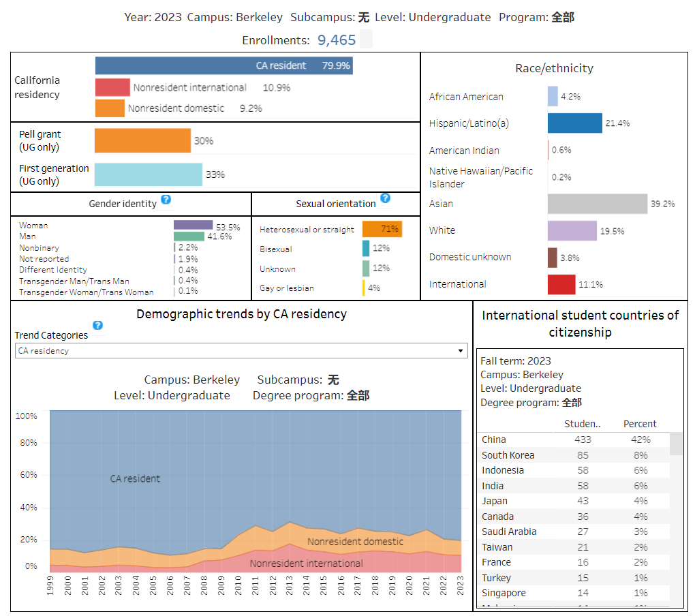695x616 pixels.
Task: Select the Canada row
Action: (574, 517)
